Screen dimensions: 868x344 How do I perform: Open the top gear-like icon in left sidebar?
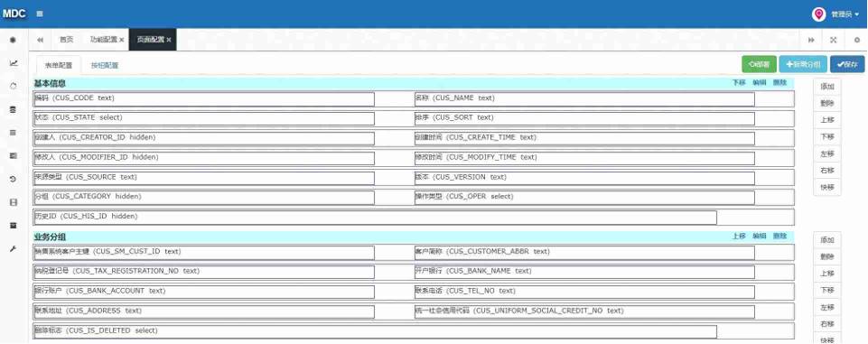14,40
